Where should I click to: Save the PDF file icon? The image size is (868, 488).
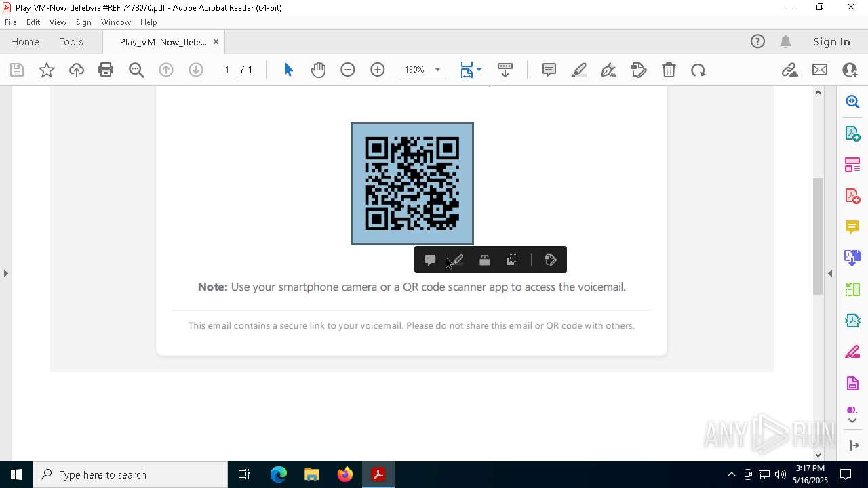point(17,70)
